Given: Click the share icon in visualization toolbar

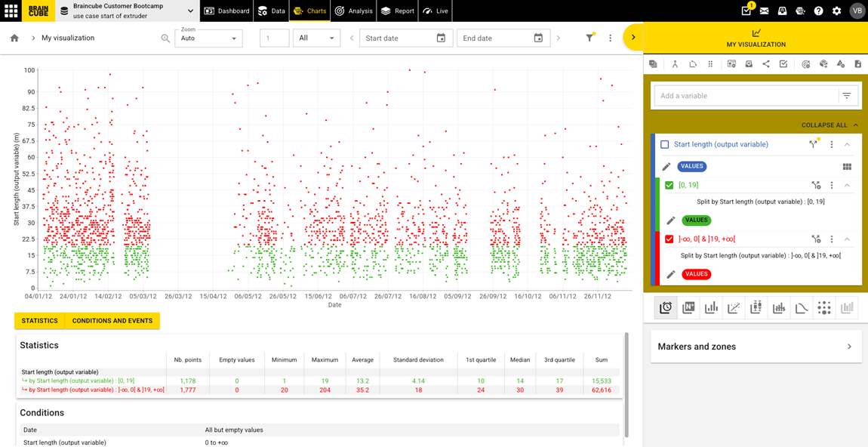Looking at the screenshot, I should point(766,64).
